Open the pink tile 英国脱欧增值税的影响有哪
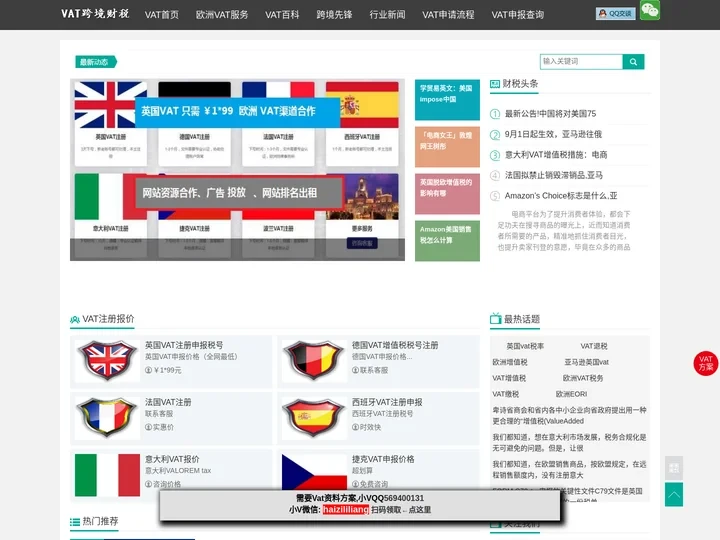Screen dimensions: 720x540 click(447, 194)
